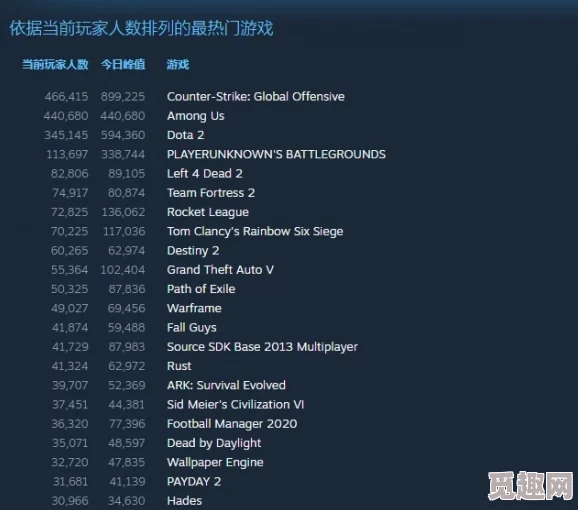
Task: Open Football Manager 2020 entry
Action: pos(232,424)
